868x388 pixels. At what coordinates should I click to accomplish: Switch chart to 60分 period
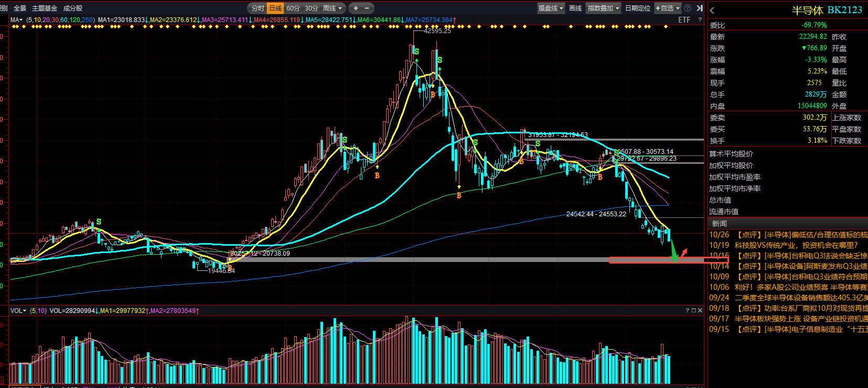(x=293, y=8)
